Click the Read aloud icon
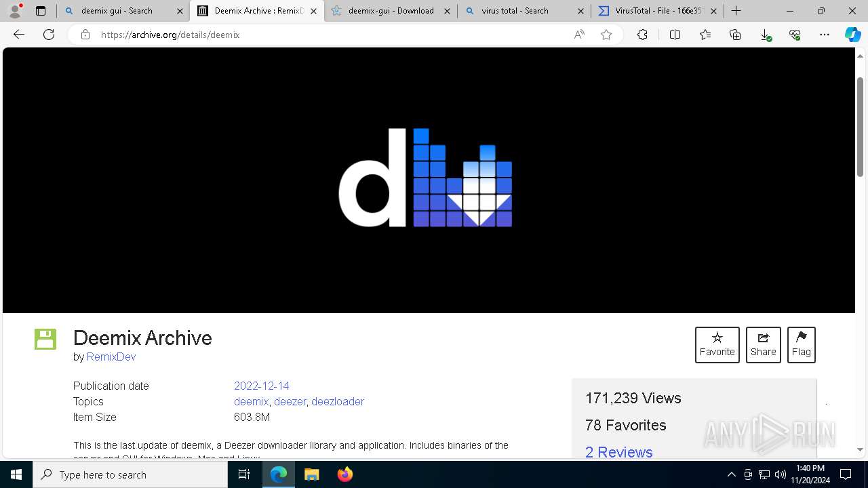Image resolution: width=868 pixels, height=488 pixels. [579, 35]
